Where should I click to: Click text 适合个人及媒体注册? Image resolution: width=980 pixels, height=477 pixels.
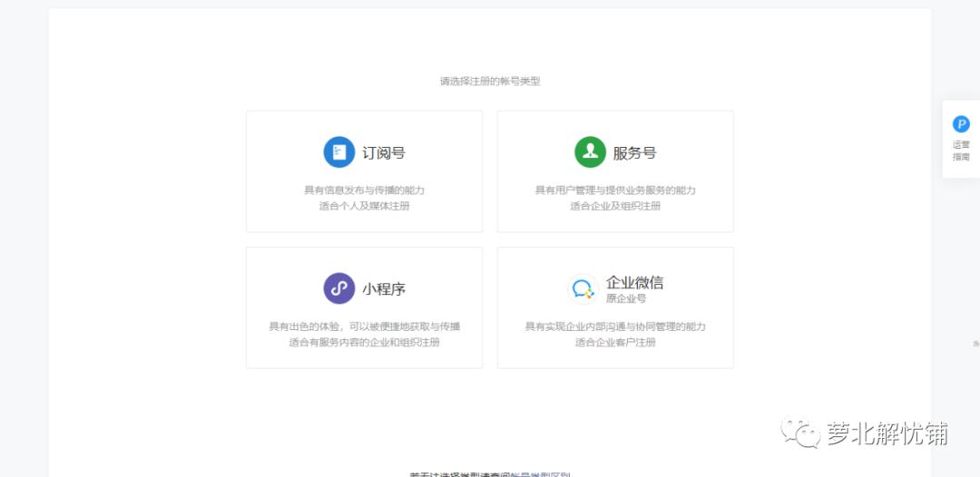click(x=365, y=206)
